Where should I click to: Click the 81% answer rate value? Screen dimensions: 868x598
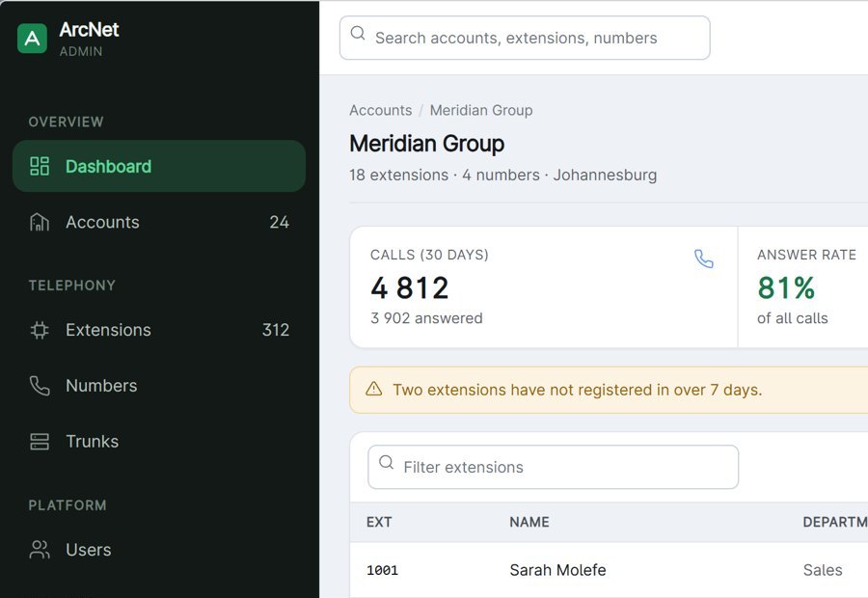pyautogui.click(x=786, y=288)
